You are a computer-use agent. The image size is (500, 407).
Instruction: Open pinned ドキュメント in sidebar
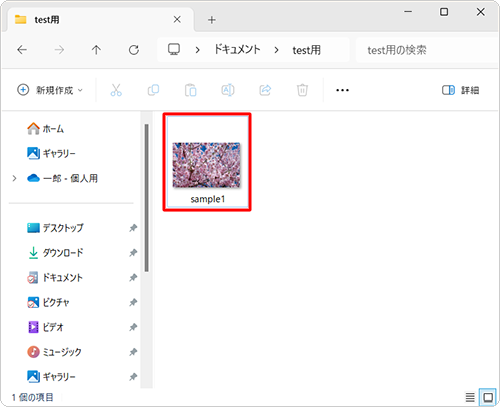click(55, 278)
